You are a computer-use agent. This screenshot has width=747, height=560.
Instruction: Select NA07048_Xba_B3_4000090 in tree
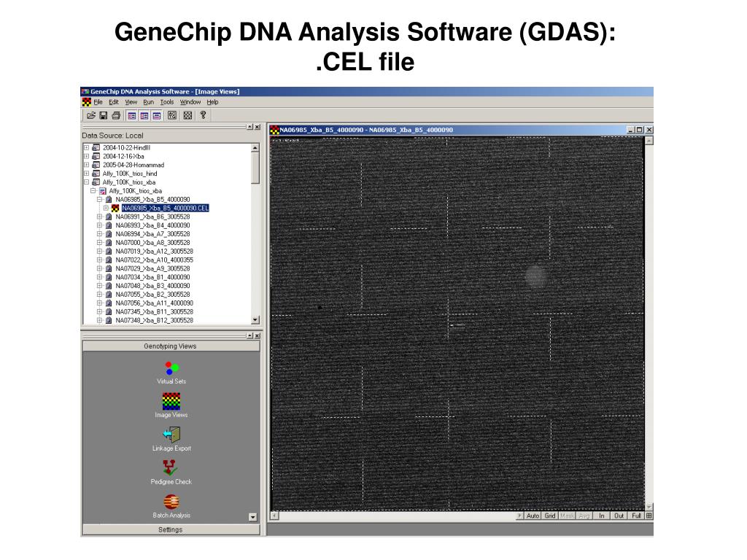tap(152, 286)
